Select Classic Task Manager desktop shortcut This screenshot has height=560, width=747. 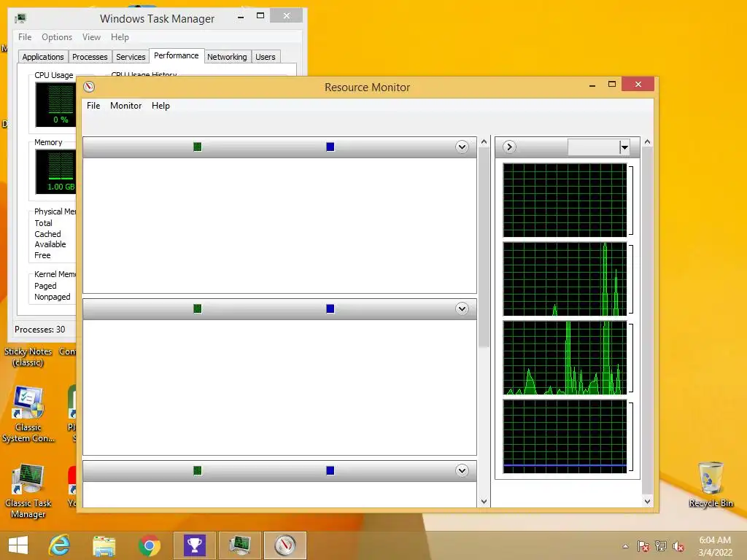click(x=28, y=491)
